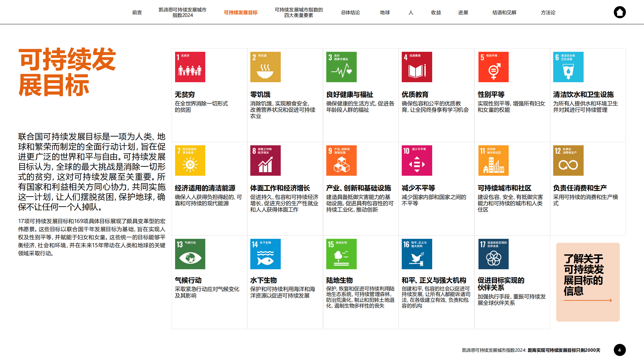Click the 清洁饮水和卫生设施 heading
The width and height of the screenshot is (644, 362).
583,95
